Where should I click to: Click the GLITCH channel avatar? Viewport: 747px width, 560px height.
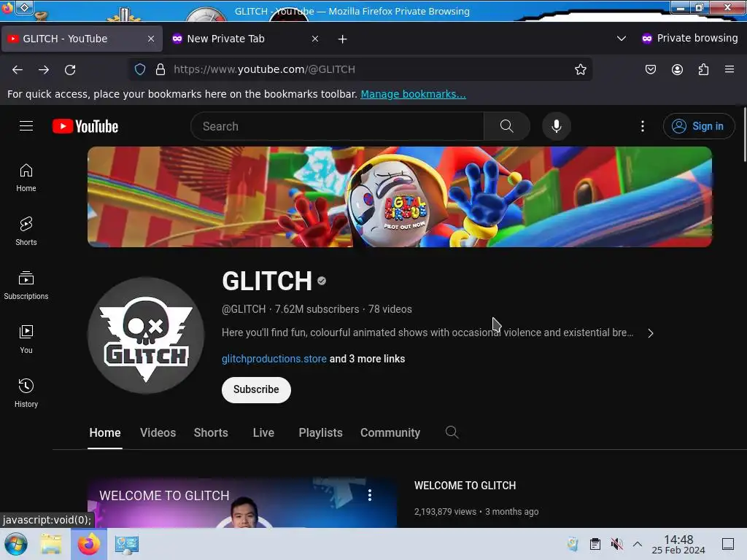coord(146,335)
